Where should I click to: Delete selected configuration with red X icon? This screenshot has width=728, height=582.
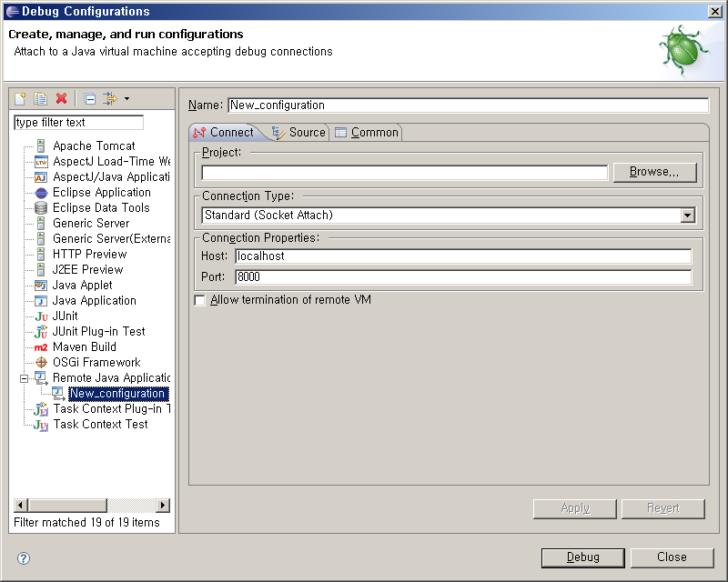click(61, 98)
